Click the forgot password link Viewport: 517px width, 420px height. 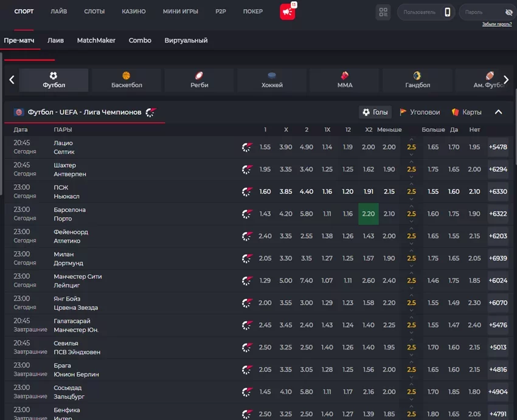tap(497, 24)
